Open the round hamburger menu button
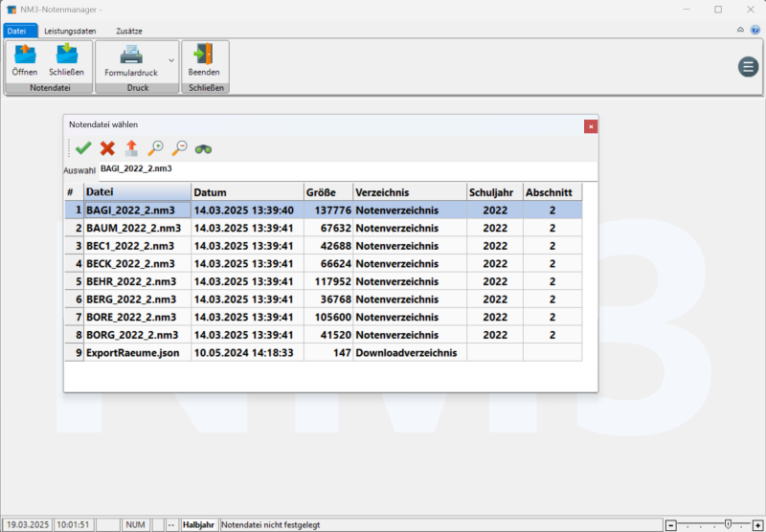Screen dimensions: 766x532 pos(748,67)
